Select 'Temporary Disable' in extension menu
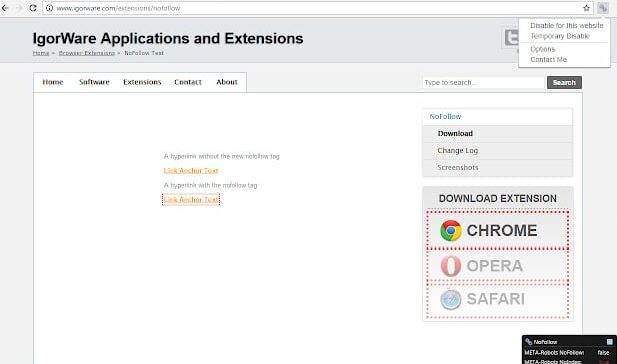The width and height of the screenshot is (617, 364). point(560,36)
